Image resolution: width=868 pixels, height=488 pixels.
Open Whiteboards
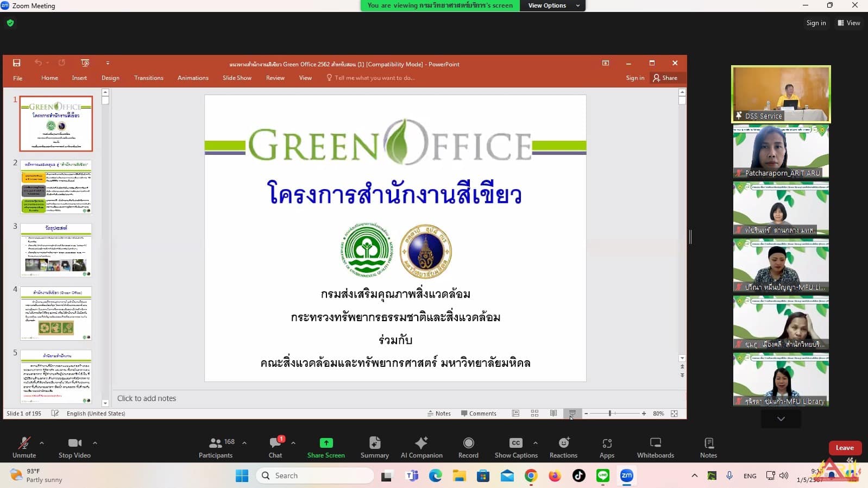656,448
